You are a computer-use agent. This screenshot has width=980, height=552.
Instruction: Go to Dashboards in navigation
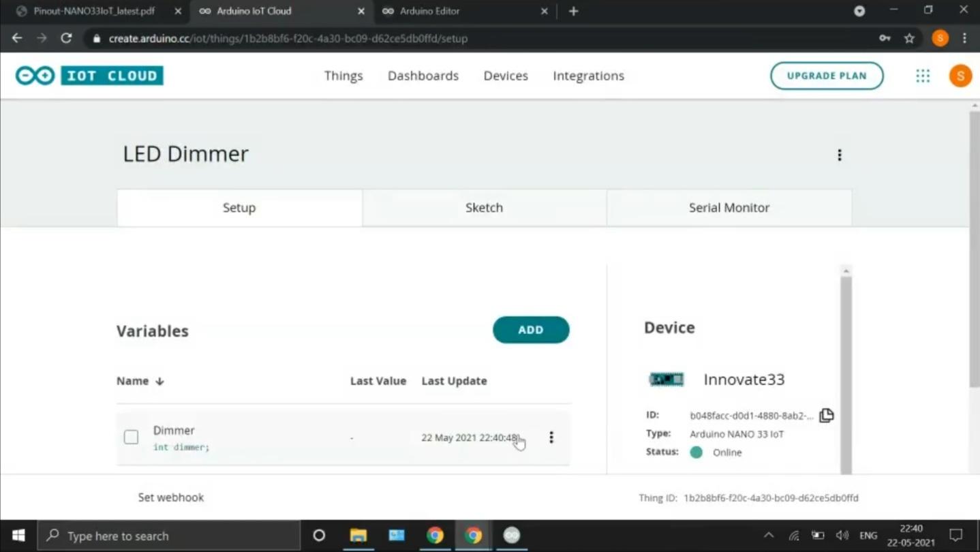[x=423, y=76]
